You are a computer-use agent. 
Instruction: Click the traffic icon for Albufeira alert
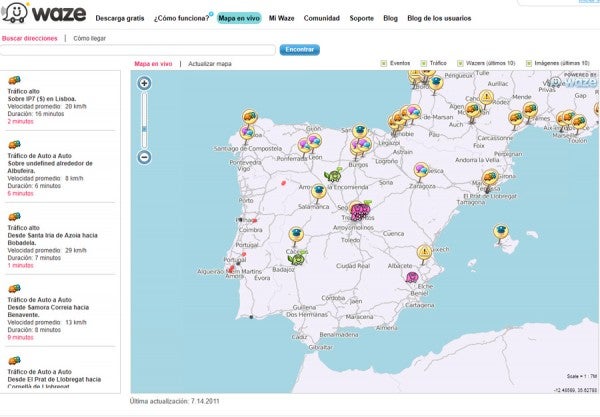tap(14, 145)
